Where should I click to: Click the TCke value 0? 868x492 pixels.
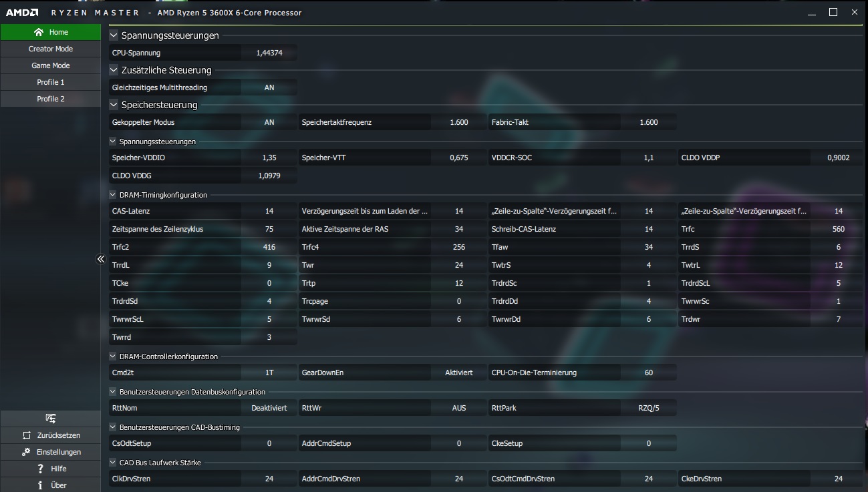(x=269, y=283)
